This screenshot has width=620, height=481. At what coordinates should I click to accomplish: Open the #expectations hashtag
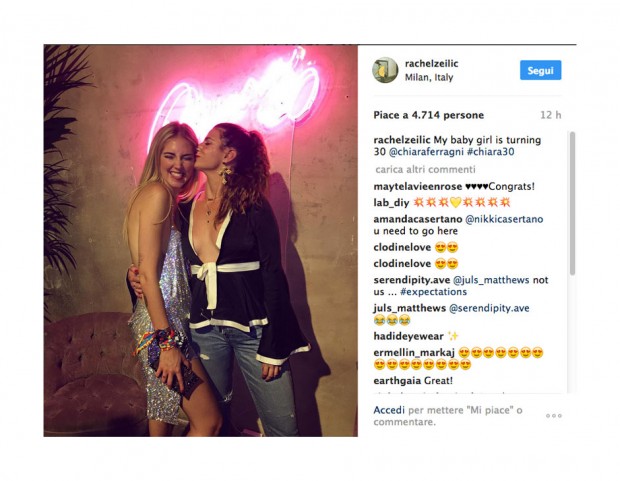coord(433,292)
